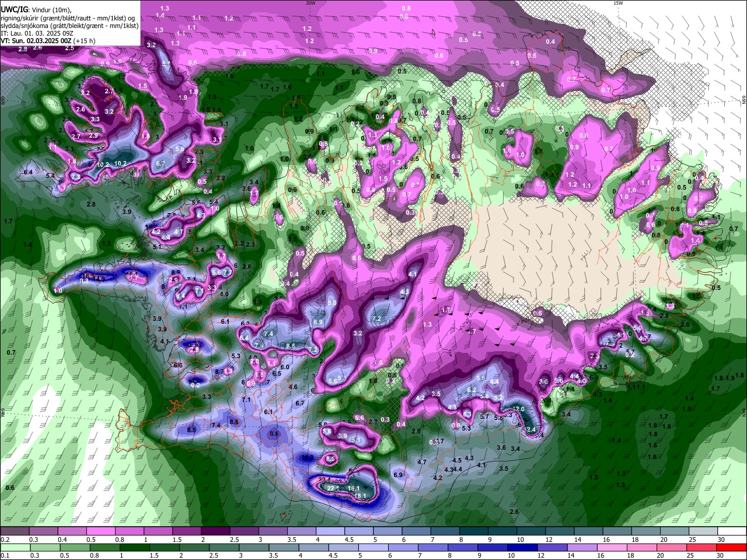Click the 'IT: Lau. 01. 03. 2025 09Z' line

(x=36, y=33)
